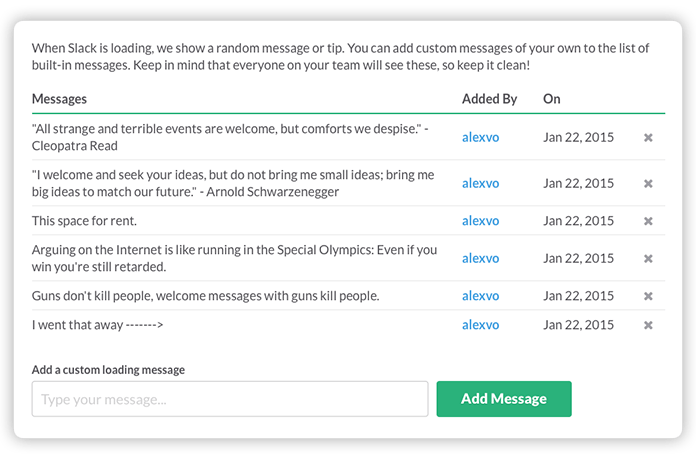The image size is (696, 462).
Task: Open alexvo profile beside Cleopatra Read quote
Action: [x=480, y=137]
